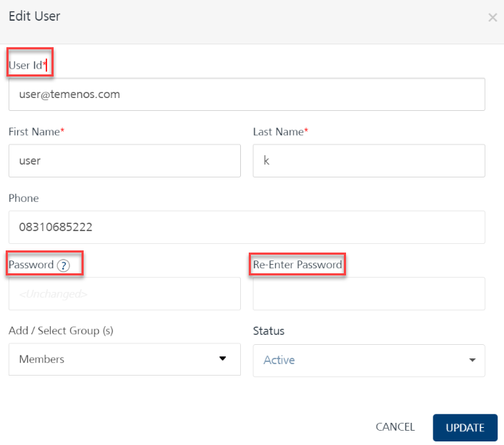
Task: Focus the Phone number field
Action: 247,228
